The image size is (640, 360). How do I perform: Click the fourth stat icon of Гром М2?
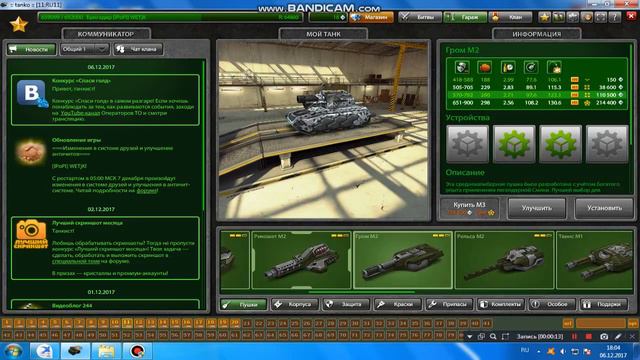[531, 67]
